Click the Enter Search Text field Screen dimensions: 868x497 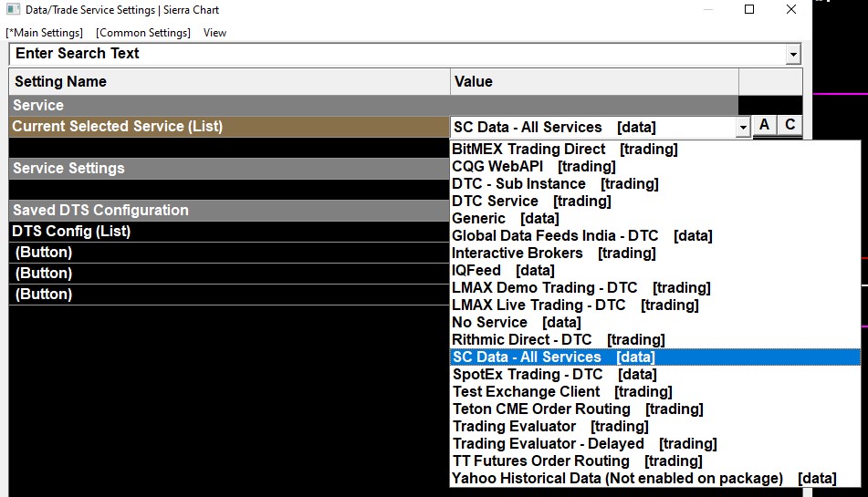397,54
